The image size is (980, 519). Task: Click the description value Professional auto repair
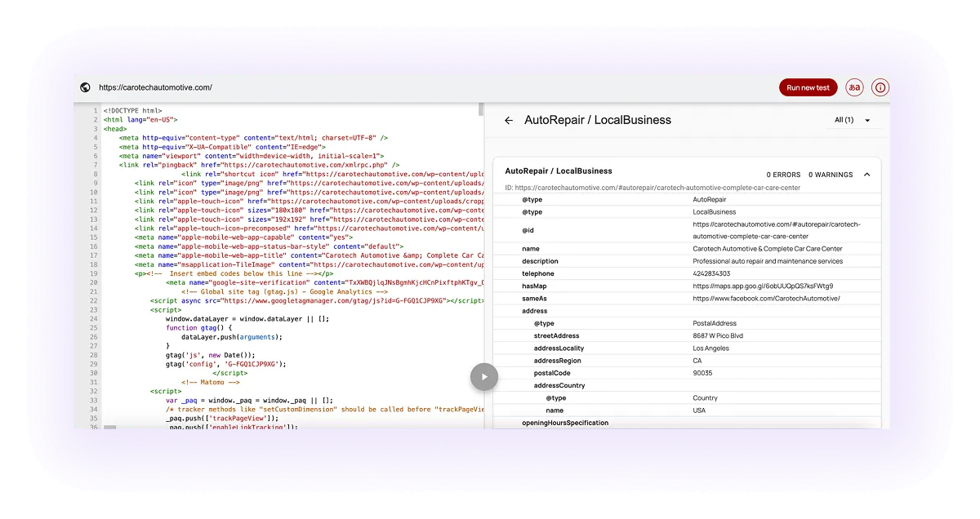point(767,261)
